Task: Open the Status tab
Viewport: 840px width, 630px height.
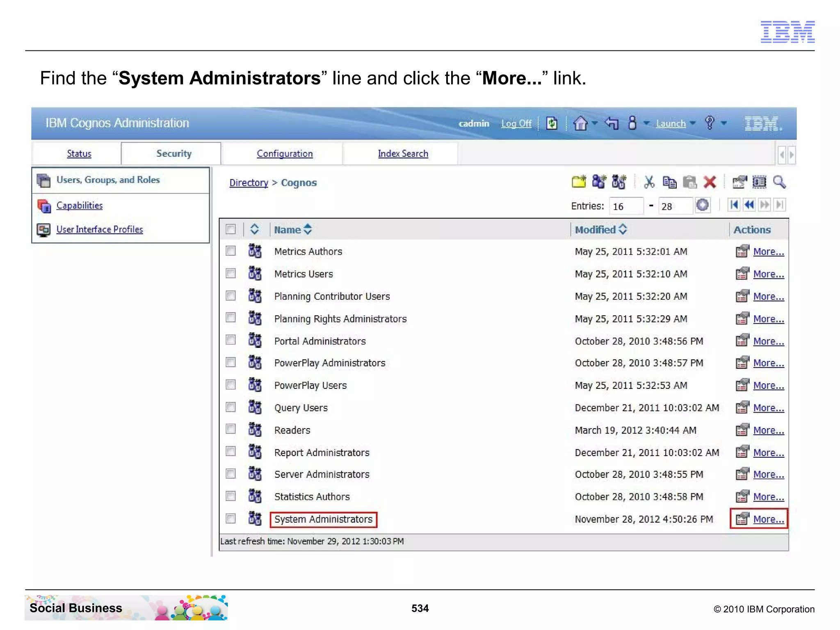Action: (x=79, y=153)
